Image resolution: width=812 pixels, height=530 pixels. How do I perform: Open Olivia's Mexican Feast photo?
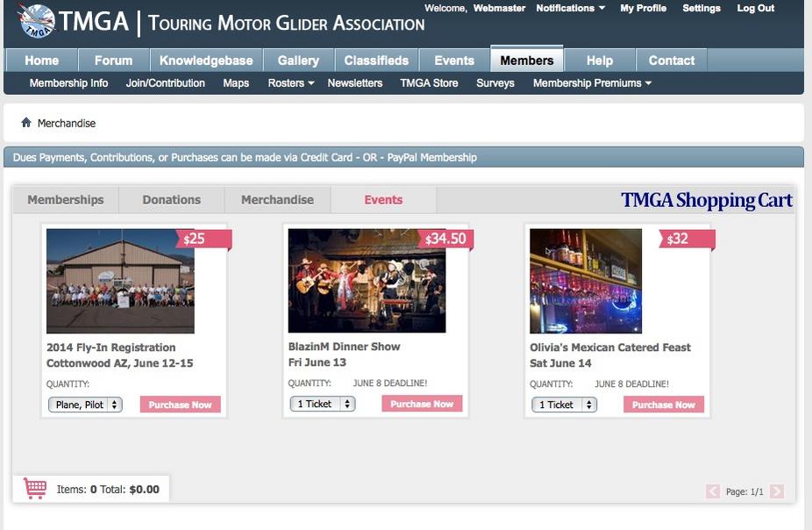point(586,281)
